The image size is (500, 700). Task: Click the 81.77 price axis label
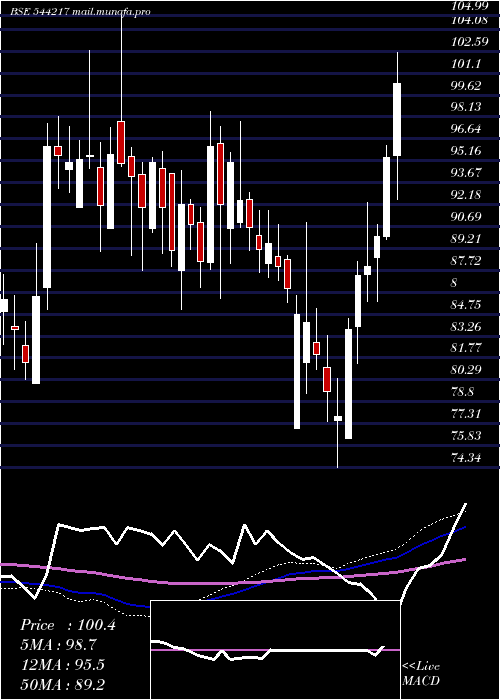(x=466, y=347)
